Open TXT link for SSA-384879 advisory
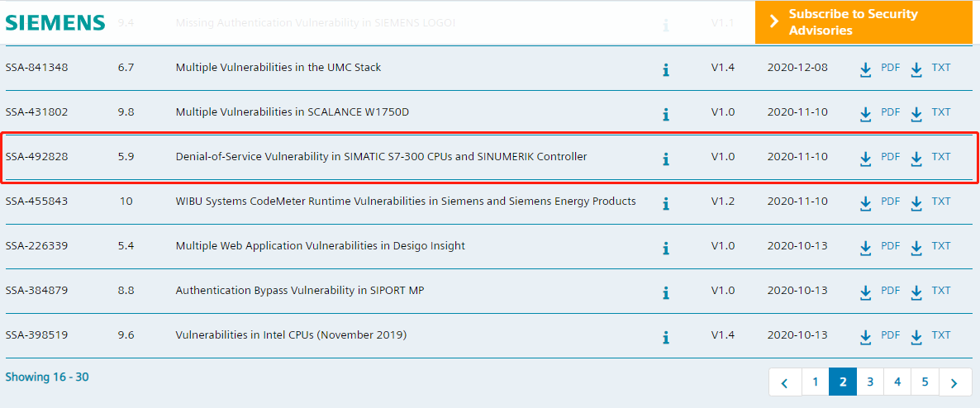980x408 pixels. click(x=941, y=291)
